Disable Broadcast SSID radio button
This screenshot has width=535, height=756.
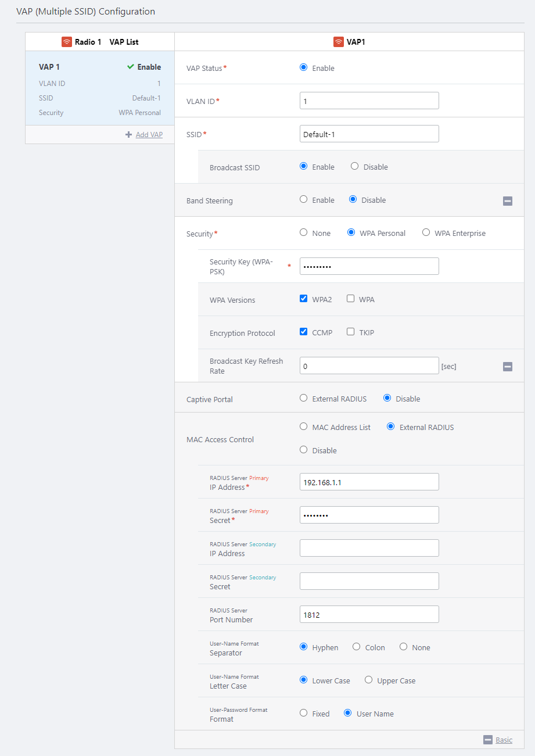[x=354, y=166]
